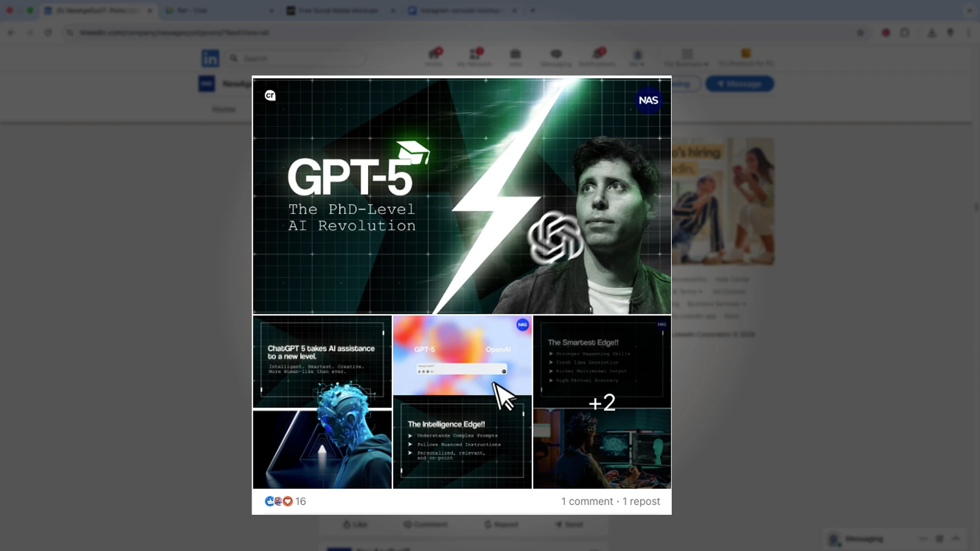The width and height of the screenshot is (980, 551).
Task: Open the GPT-5 PhD-Level main image
Action: (461, 196)
